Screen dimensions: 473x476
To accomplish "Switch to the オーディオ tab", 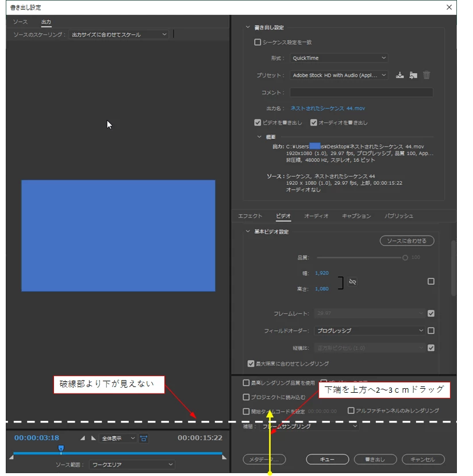I will 316,216.
